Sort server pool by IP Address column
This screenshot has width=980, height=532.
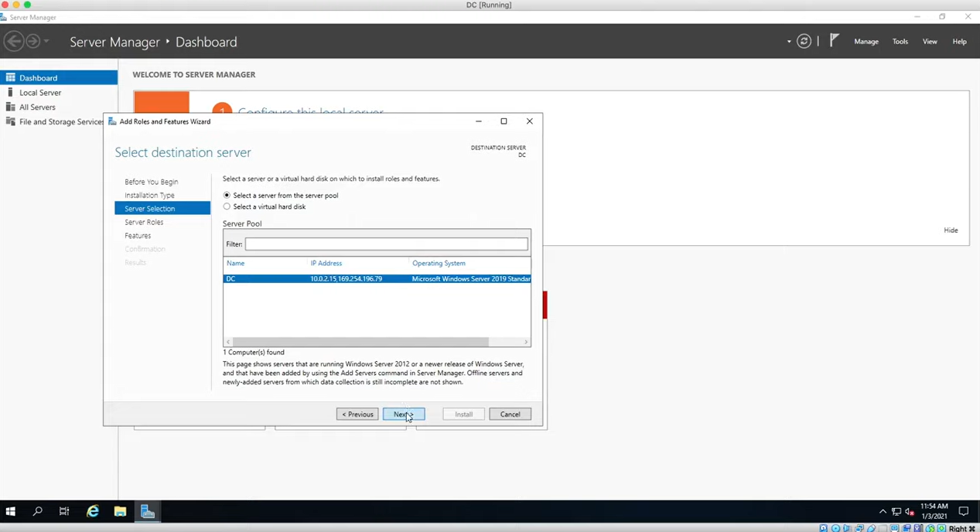tap(326, 263)
